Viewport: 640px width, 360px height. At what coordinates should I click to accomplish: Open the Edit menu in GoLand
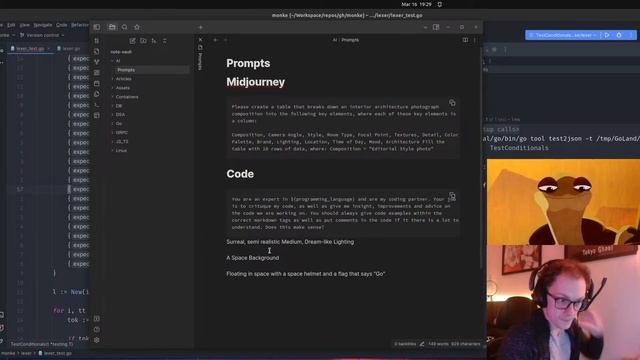coord(11,25)
